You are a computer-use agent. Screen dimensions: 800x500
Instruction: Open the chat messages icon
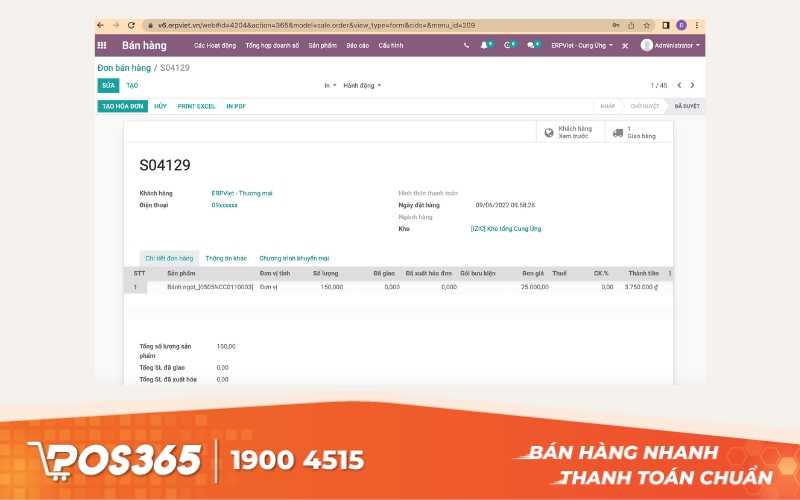pyautogui.click(x=531, y=45)
